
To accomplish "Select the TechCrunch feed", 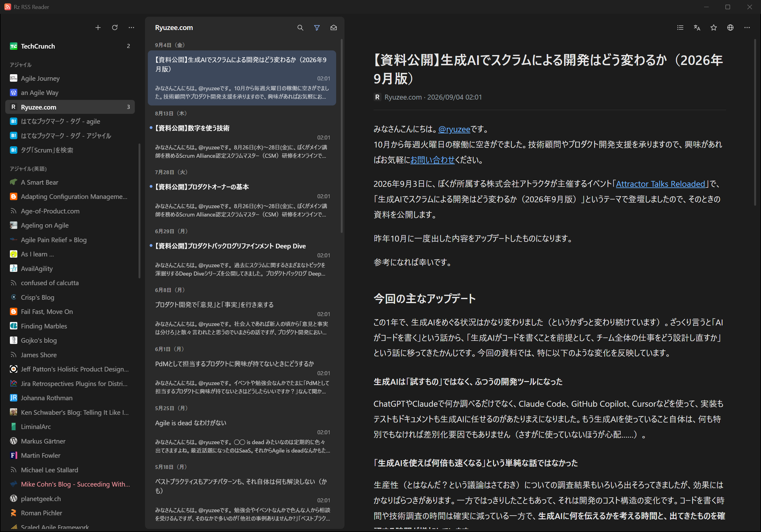I will coord(70,46).
